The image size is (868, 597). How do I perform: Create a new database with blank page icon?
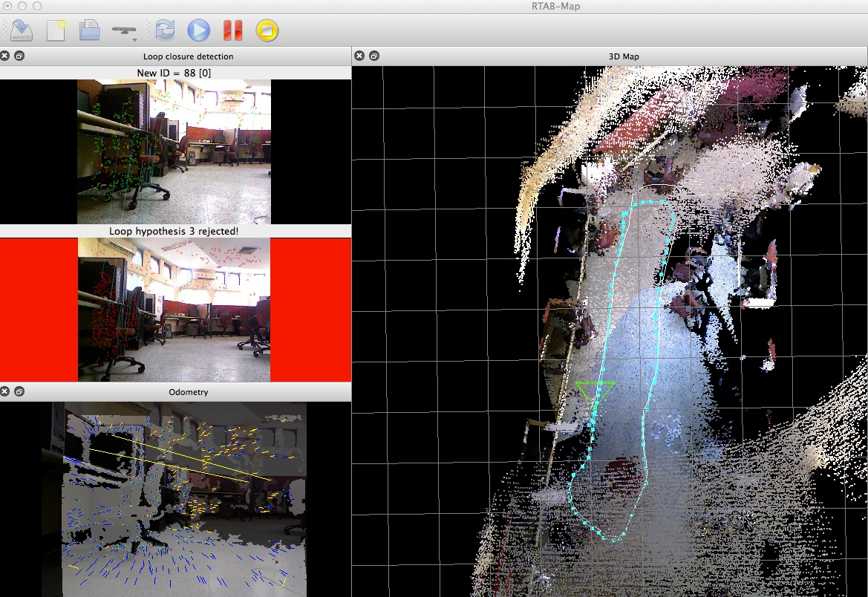[x=56, y=30]
